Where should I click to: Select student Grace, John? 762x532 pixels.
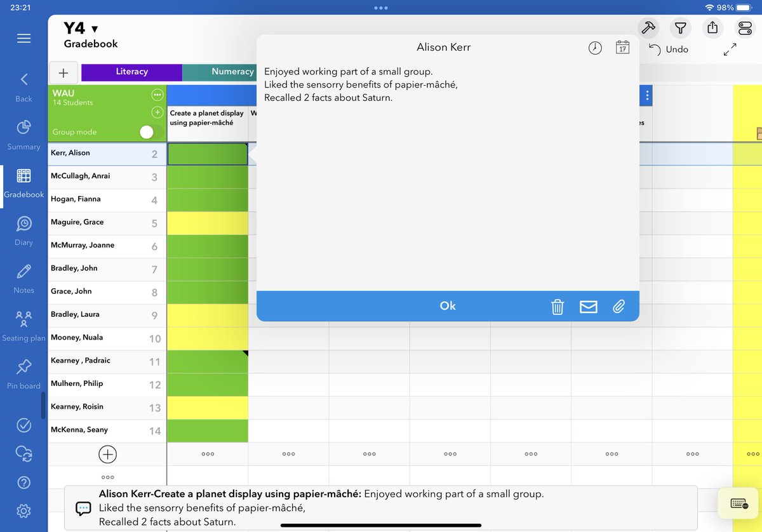pyautogui.click(x=107, y=292)
